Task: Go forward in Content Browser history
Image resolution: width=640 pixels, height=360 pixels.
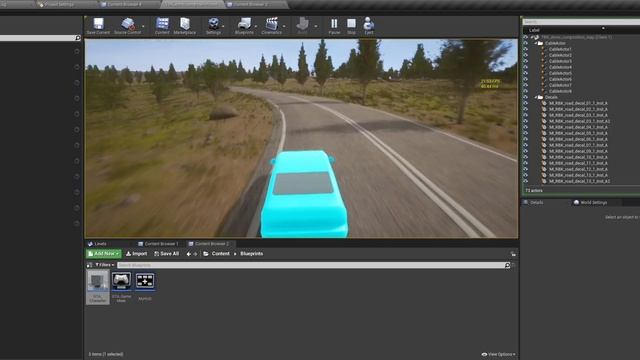Action: tap(195, 254)
